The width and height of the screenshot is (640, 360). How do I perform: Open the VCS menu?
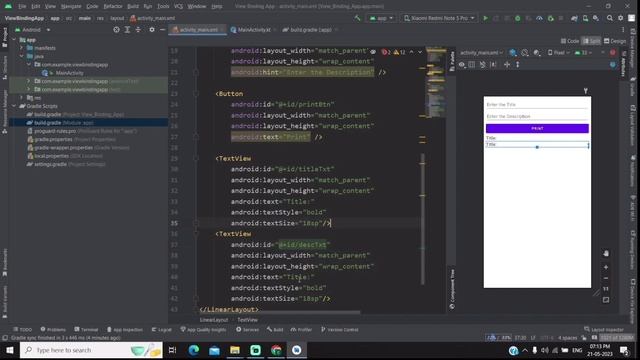178,6
